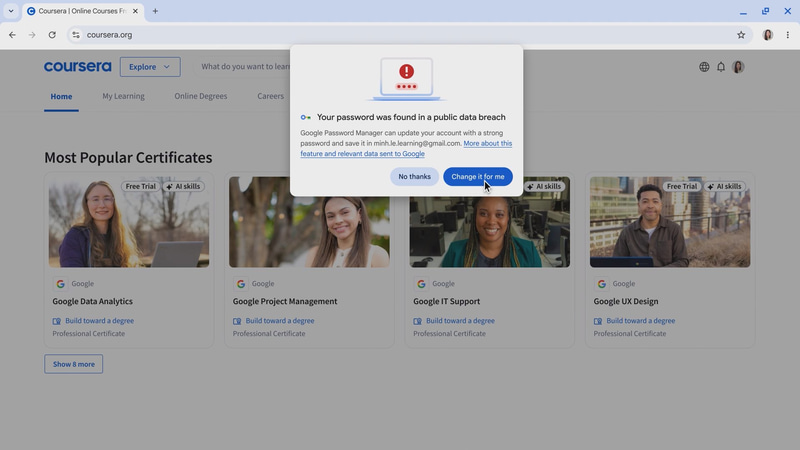The height and width of the screenshot is (450, 800).
Task: Click the bookmark star icon in address bar
Action: [741, 35]
